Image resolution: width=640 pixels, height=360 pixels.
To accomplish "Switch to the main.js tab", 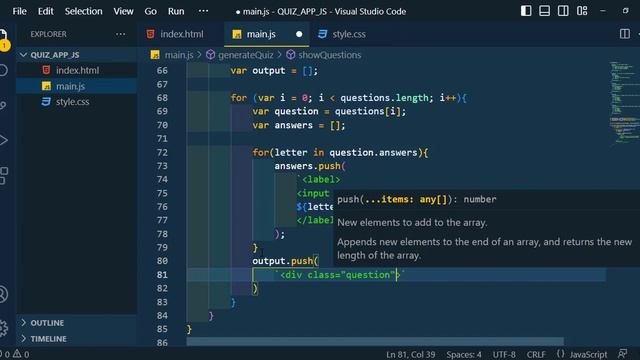I will 267,34.
